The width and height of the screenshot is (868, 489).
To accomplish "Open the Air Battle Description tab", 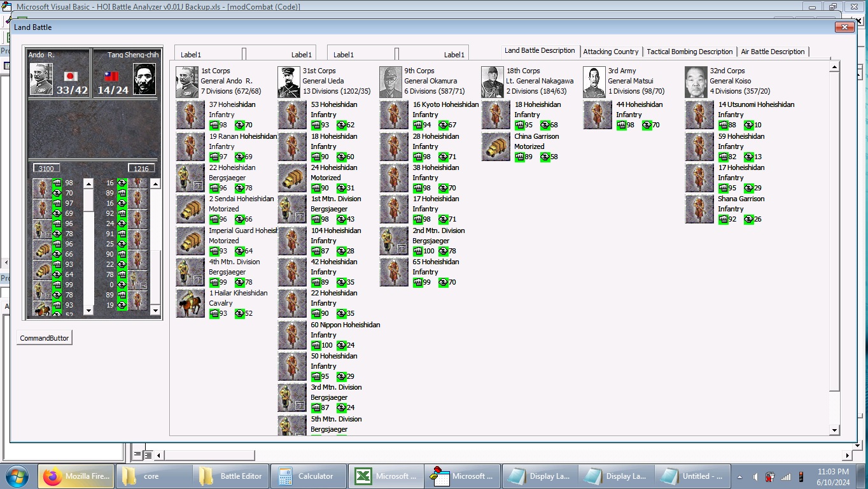I will point(773,52).
